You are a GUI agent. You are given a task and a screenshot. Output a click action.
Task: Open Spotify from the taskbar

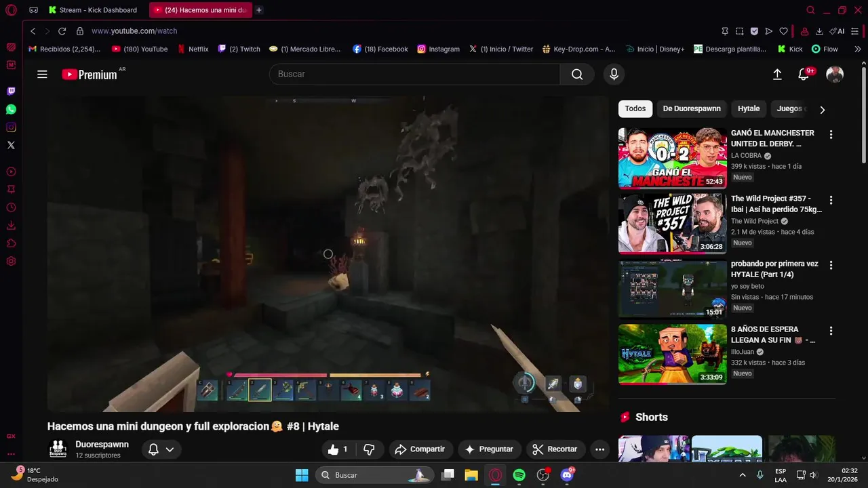tap(519, 475)
